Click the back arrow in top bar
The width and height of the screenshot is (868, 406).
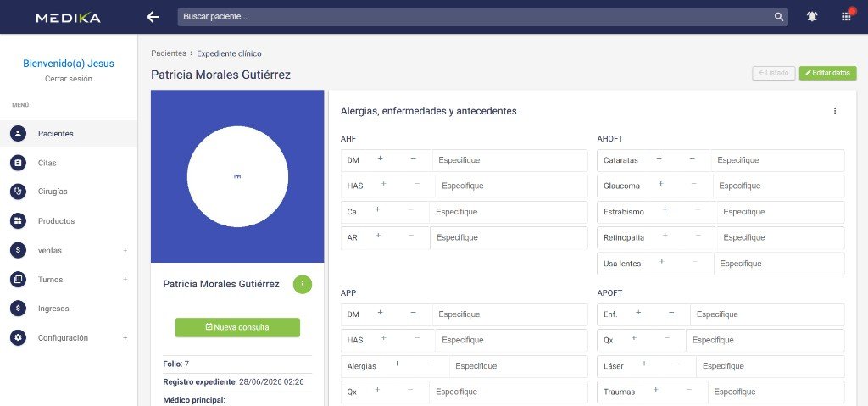click(x=153, y=17)
